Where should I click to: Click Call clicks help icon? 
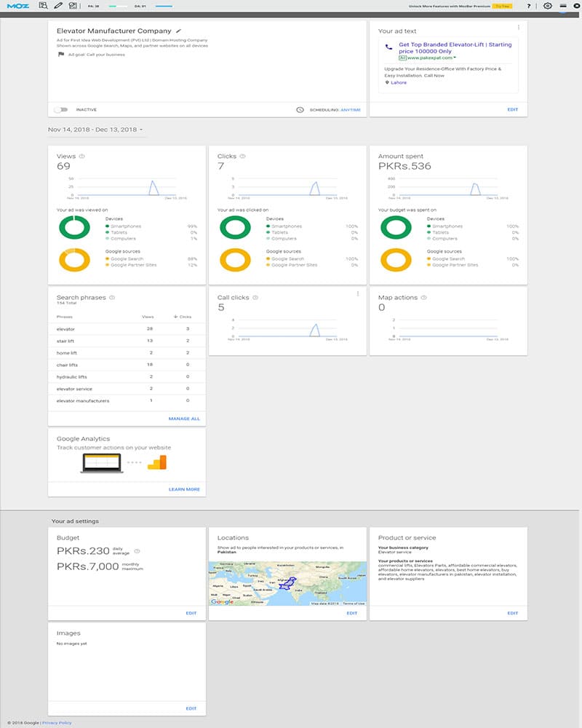coord(255,297)
